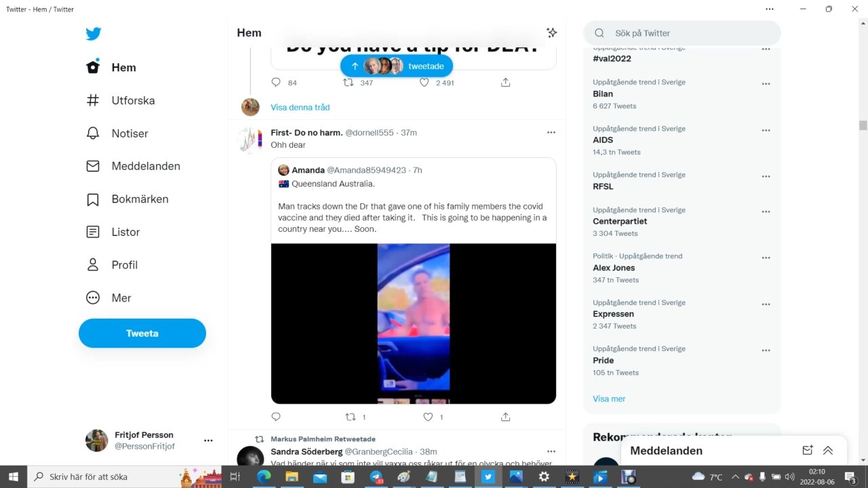This screenshot has width=868, height=488.
Task: Compose new message in Meddelanden drawer
Action: pyautogui.click(x=807, y=450)
